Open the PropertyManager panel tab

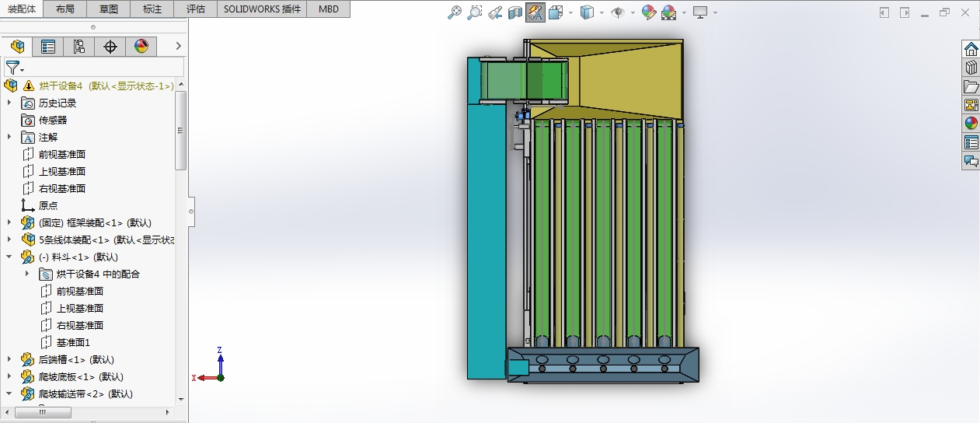48,47
